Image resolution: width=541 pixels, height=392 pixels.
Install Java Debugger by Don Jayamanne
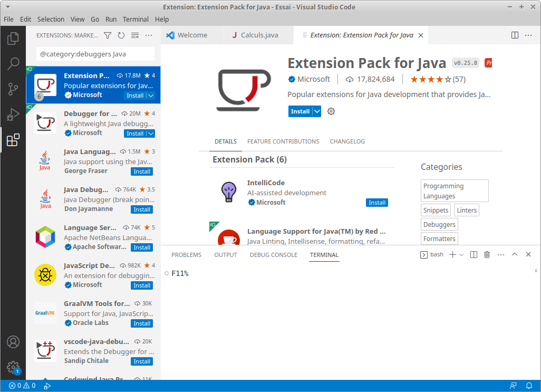pos(142,209)
